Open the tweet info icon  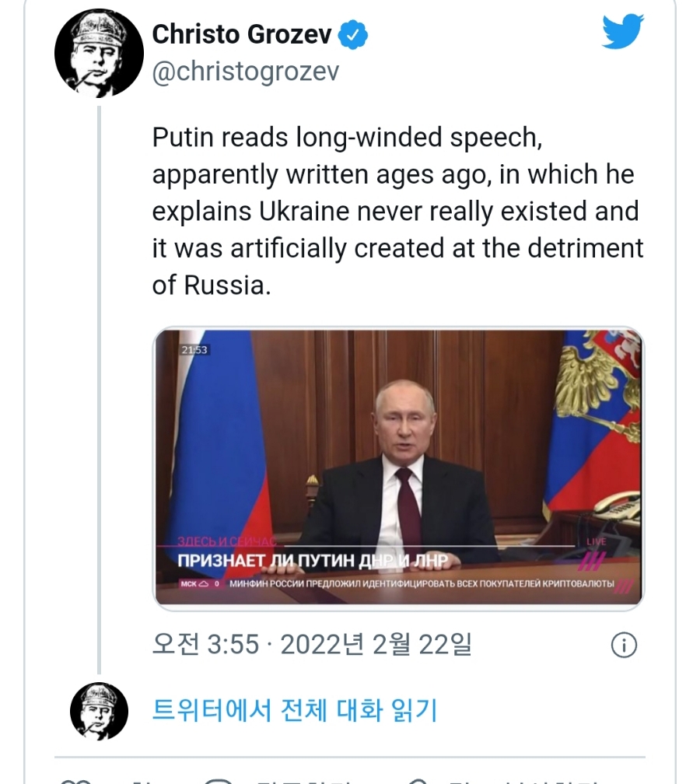pos(624,645)
